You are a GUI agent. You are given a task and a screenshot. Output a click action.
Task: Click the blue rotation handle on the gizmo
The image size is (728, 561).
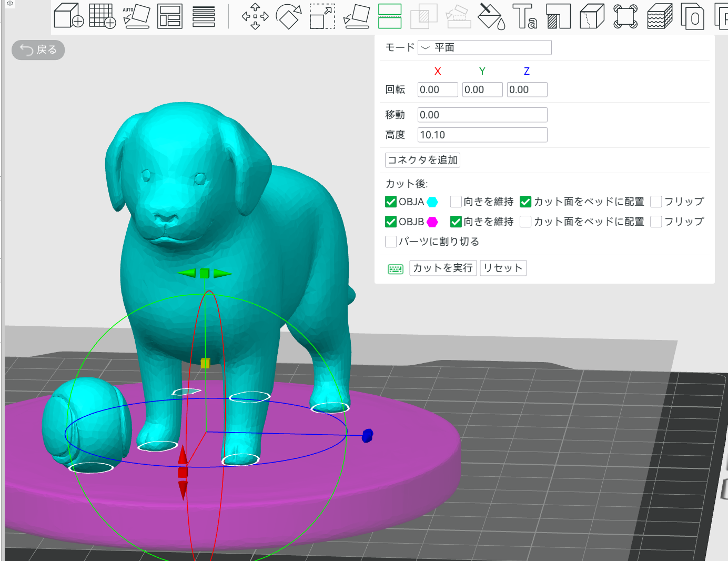pyautogui.click(x=368, y=435)
